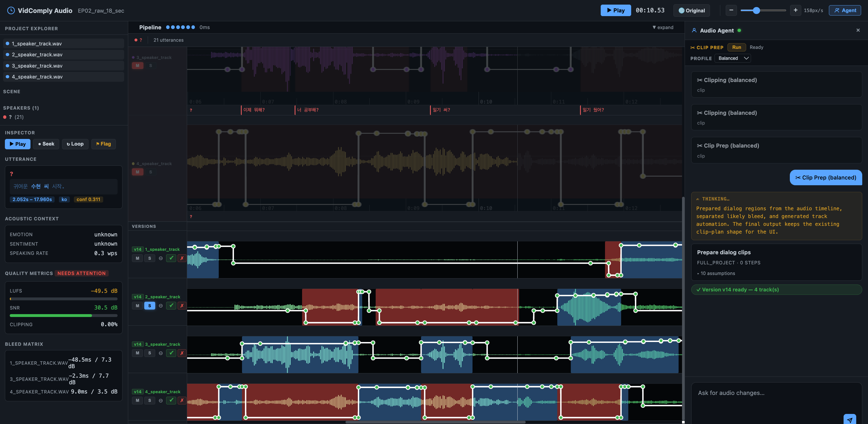Expand the Pipeline panel
The width and height of the screenshot is (868, 424).
coord(662,27)
